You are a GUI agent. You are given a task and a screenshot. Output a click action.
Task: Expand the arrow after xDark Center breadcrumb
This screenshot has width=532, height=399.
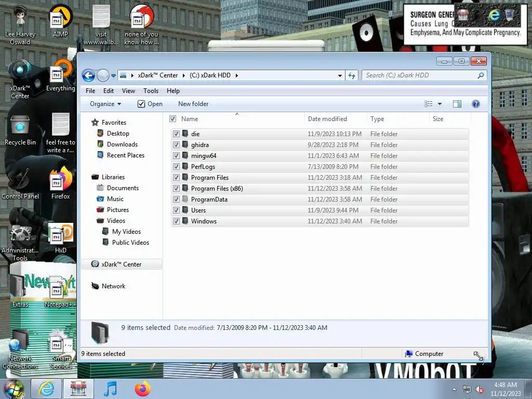tap(183, 75)
